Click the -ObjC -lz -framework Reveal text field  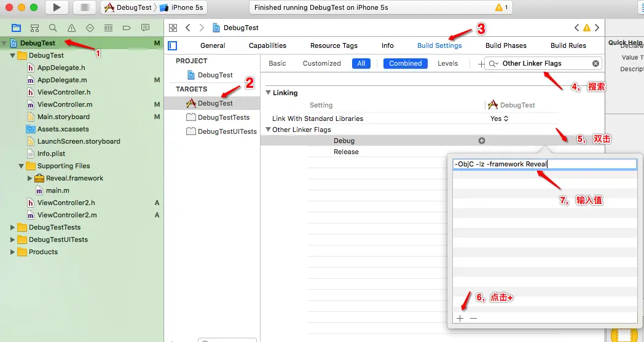click(x=545, y=164)
